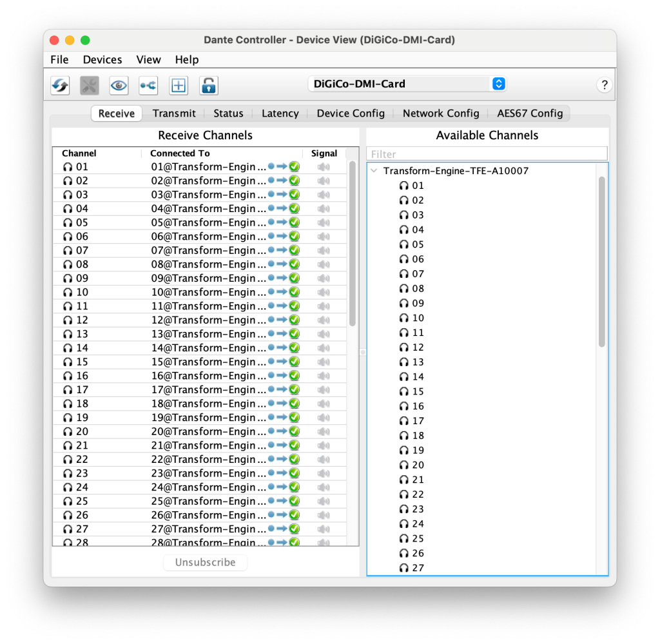Click the signal speaker icon for channel 01

[x=324, y=167]
